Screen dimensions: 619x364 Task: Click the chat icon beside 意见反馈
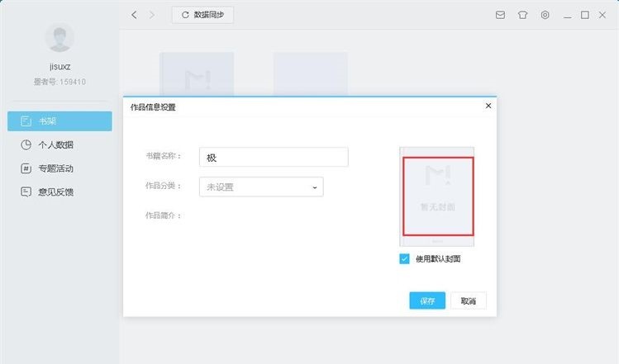[26, 192]
